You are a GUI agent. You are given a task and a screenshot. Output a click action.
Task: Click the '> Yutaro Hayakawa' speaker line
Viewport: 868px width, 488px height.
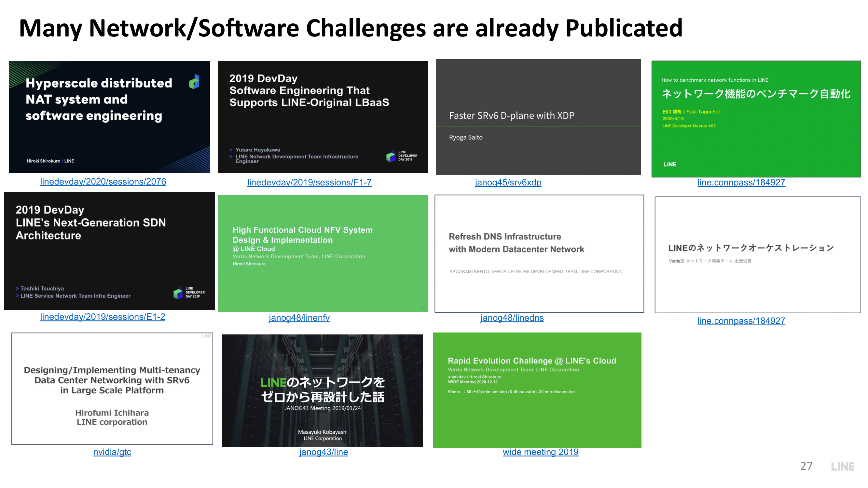[255, 150]
